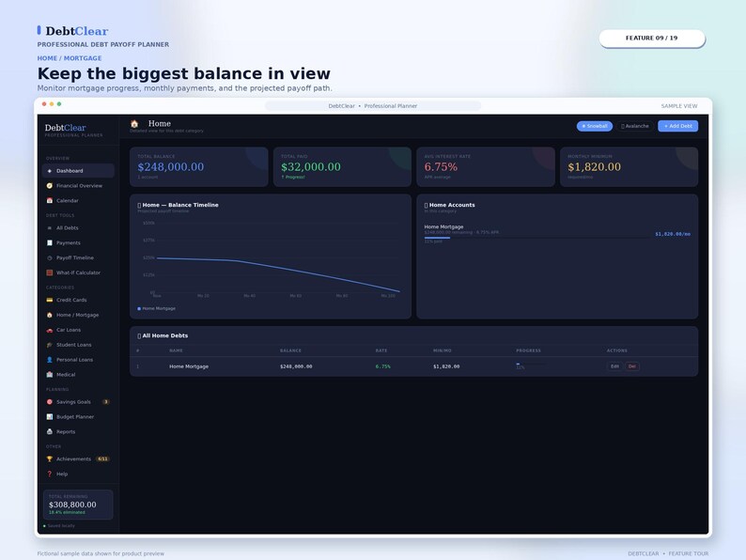Click the Calendar icon in sidebar
746x560 pixels.
tap(50, 201)
